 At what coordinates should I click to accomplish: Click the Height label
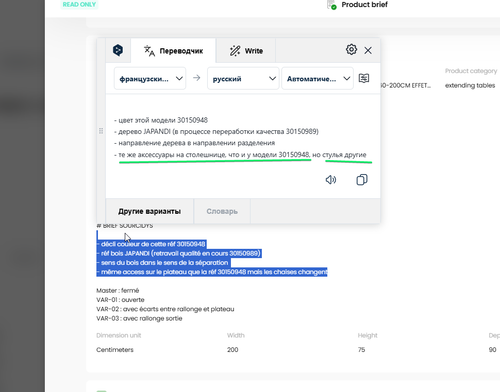[367, 335]
